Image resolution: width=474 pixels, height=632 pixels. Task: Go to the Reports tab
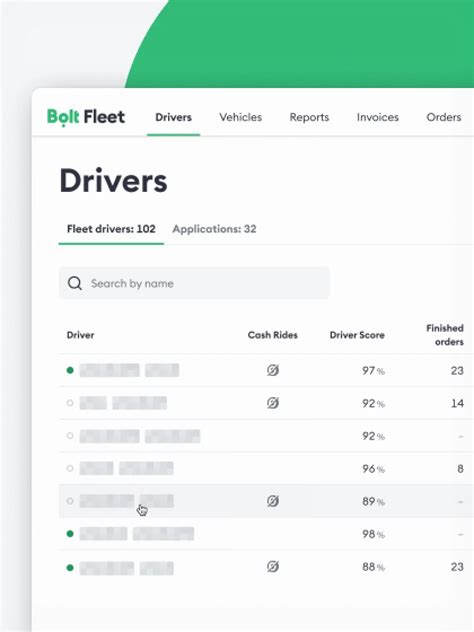click(309, 117)
